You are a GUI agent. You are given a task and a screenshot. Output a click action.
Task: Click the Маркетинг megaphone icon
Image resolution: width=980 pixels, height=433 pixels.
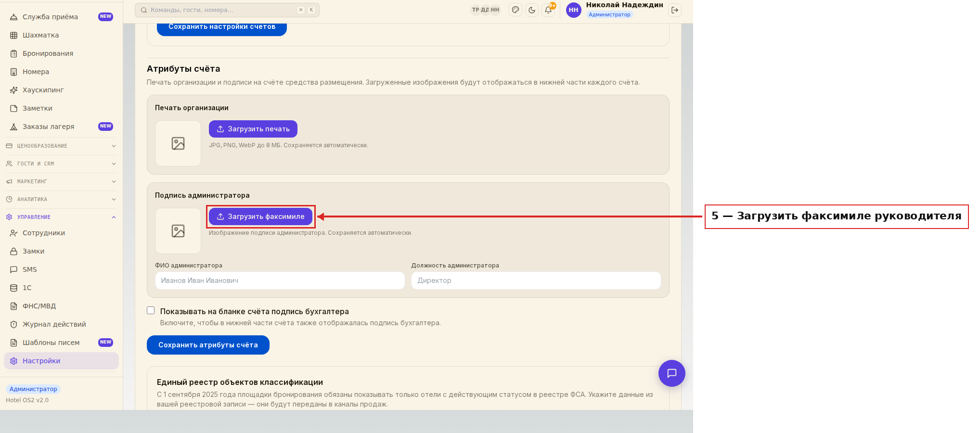(x=9, y=181)
